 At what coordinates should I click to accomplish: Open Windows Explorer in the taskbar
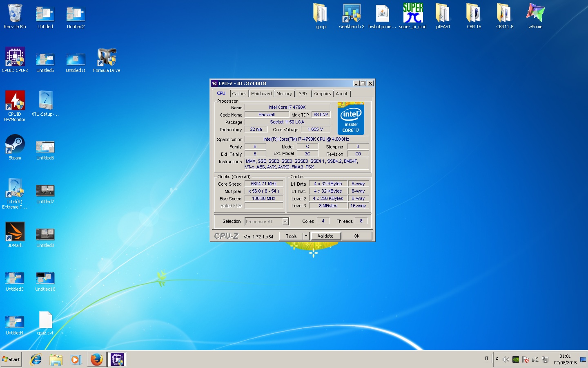tap(56, 359)
